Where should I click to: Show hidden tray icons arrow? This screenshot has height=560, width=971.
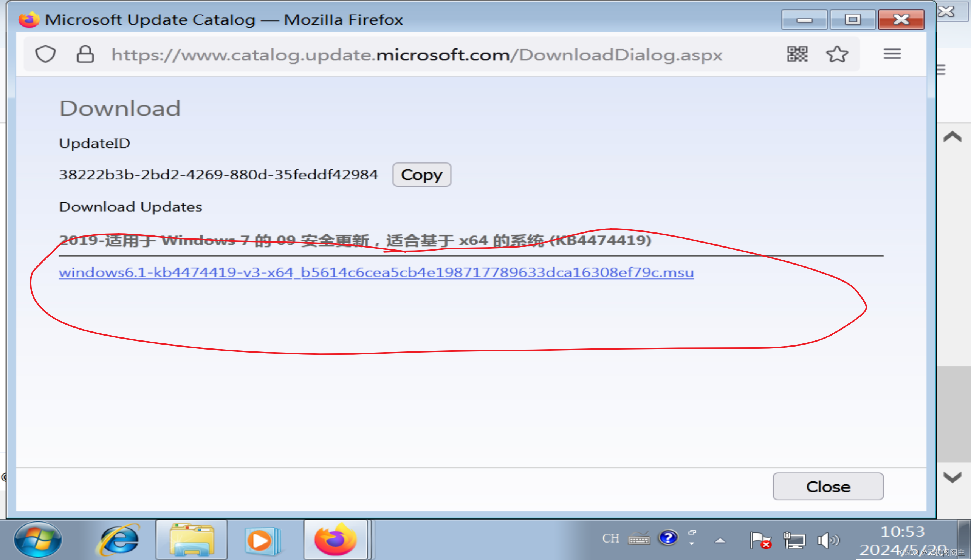(720, 540)
